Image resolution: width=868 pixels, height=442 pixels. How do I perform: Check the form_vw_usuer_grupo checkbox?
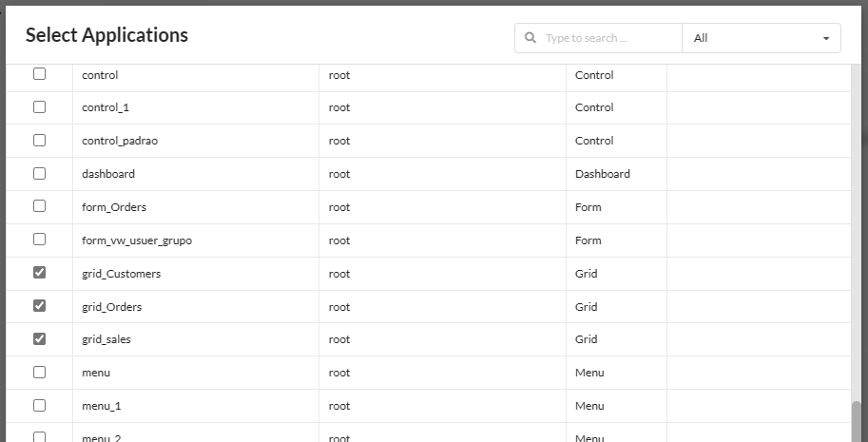coord(40,240)
